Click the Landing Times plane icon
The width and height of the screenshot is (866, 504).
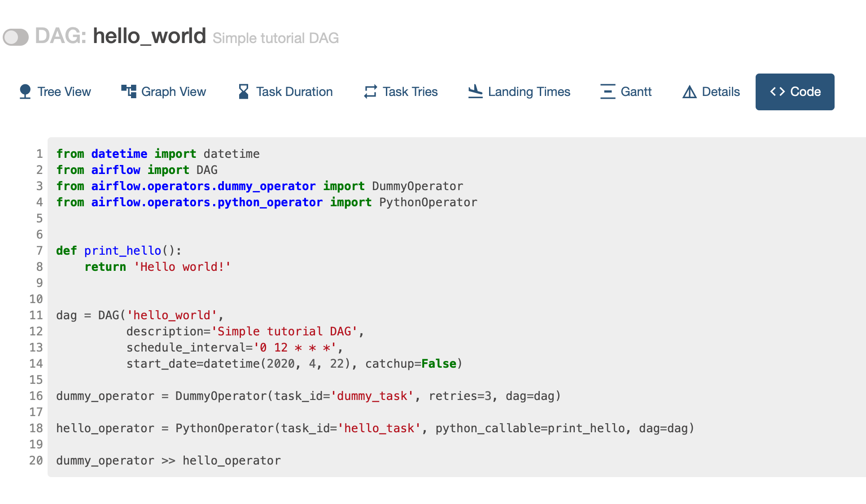point(475,91)
